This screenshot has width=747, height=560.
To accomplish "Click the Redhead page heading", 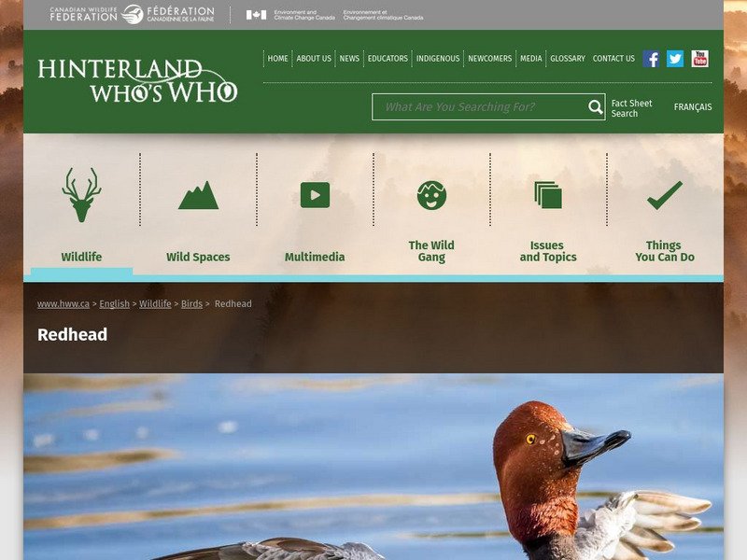I will pyautogui.click(x=73, y=335).
